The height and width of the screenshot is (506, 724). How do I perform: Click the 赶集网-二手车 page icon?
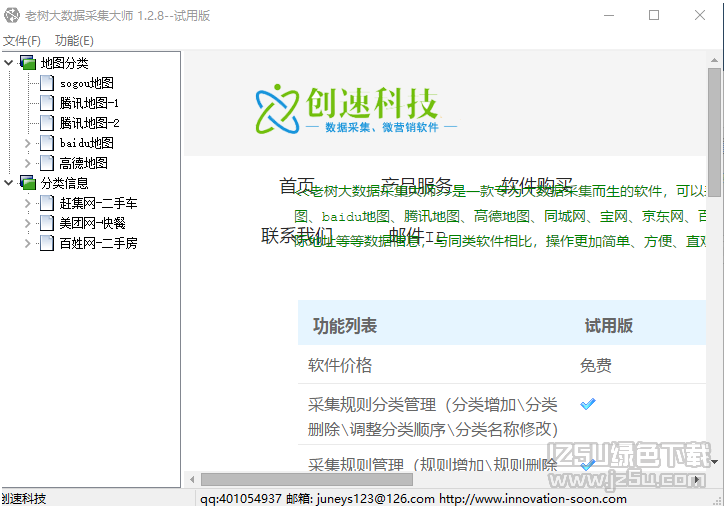[47, 203]
